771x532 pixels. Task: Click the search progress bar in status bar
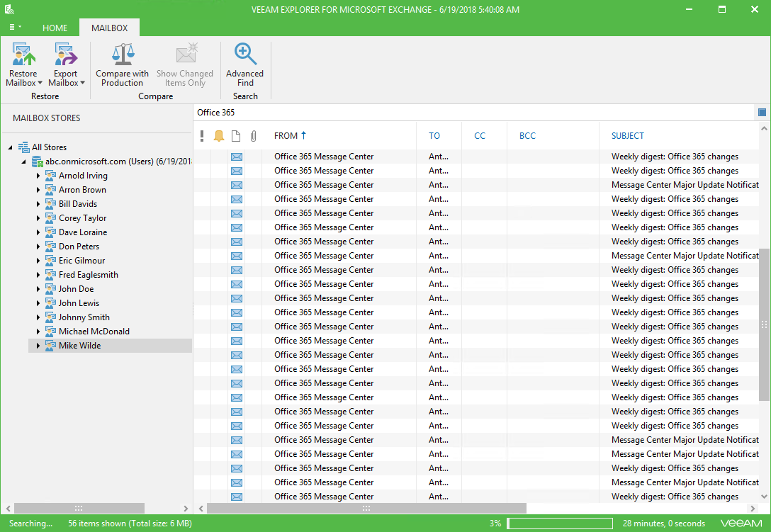coord(560,523)
